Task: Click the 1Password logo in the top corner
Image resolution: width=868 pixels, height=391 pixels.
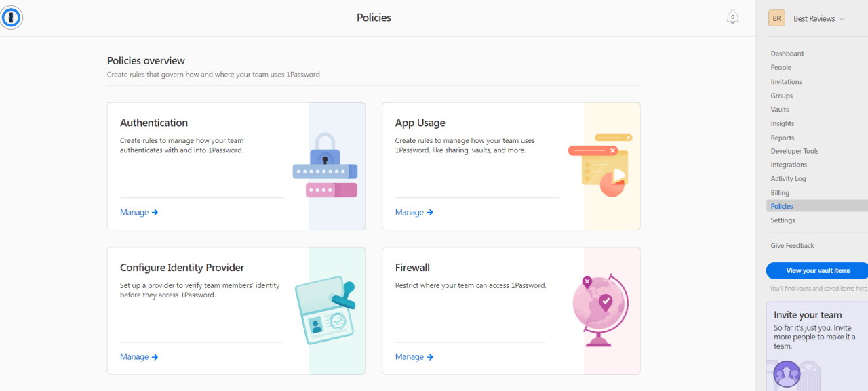Action: [12, 18]
